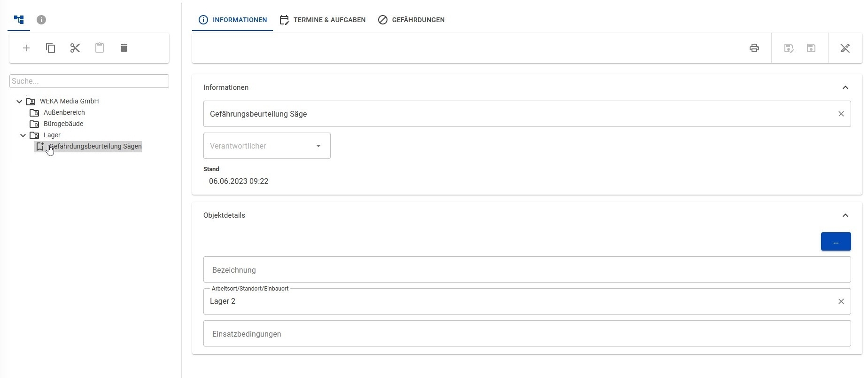Open the info view icon in the sidebar
Image resolution: width=868 pixels, height=378 pixels.
pos(41,20)
